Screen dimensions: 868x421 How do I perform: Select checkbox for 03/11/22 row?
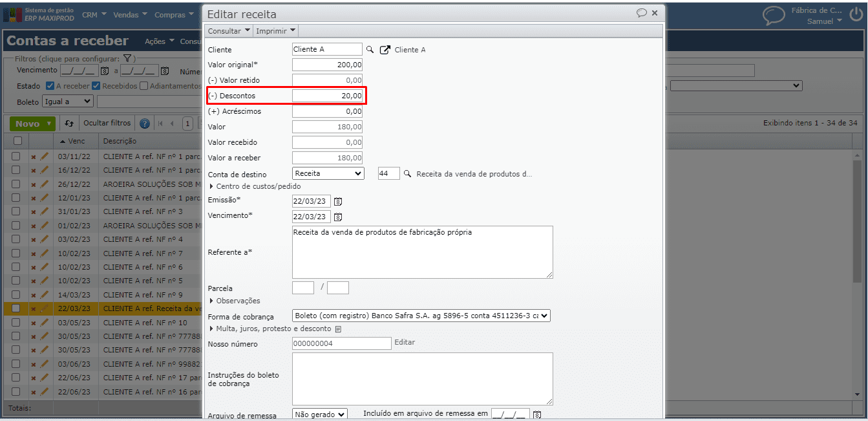click(16, 156)
